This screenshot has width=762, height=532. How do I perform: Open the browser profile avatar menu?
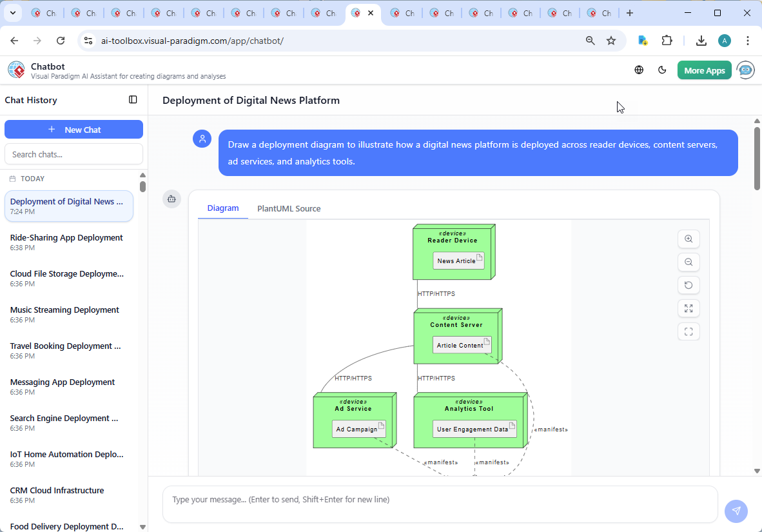click(x=725, y=40)
